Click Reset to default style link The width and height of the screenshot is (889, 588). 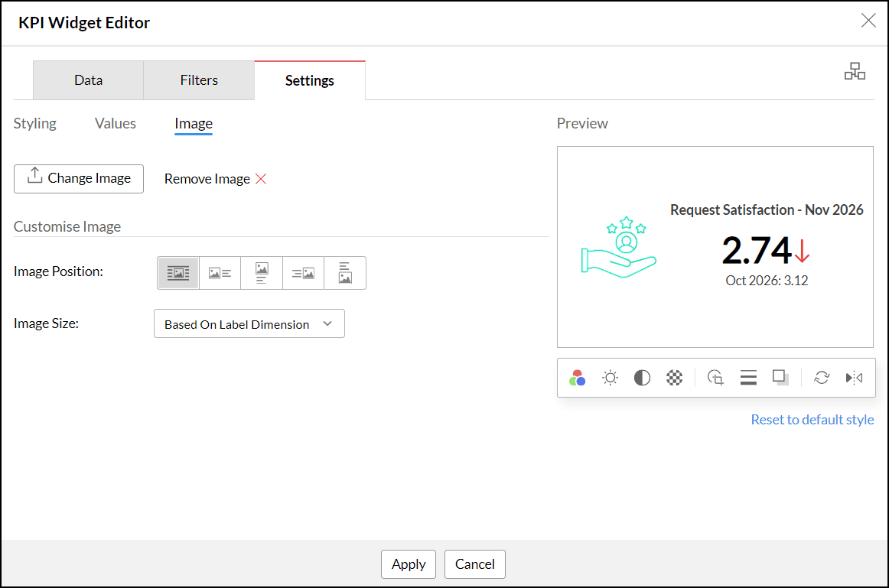[x=812, y=420]
